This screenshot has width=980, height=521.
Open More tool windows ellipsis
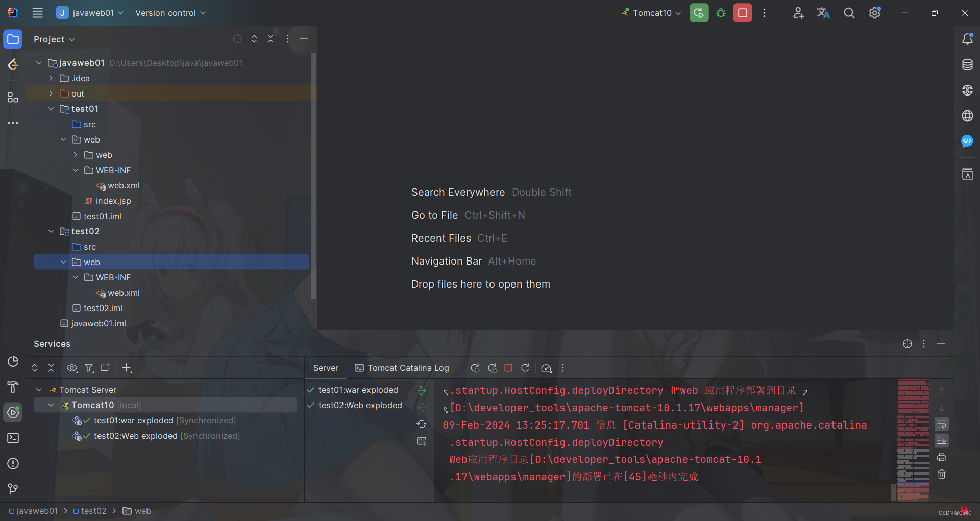(13, 123)
